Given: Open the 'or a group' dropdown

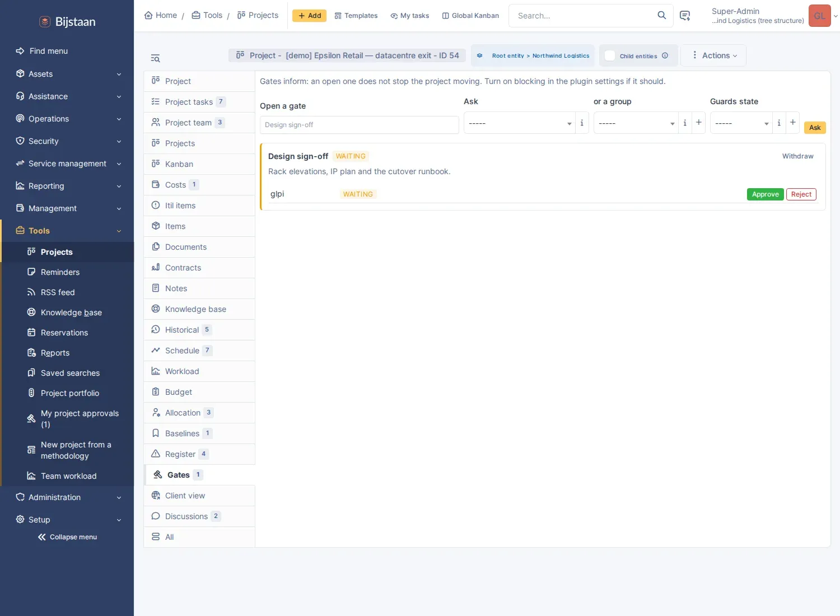Looking at the screenshot, I should (x=636, y=123).
